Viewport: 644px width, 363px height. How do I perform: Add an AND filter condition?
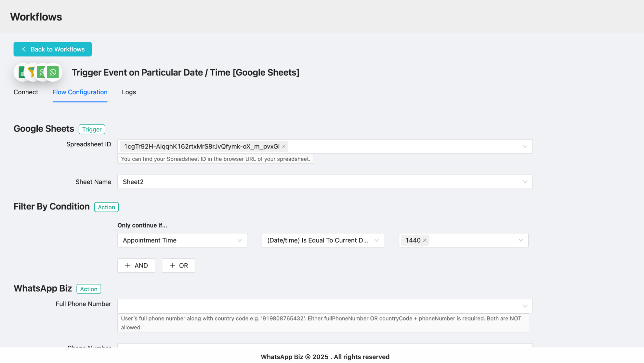point(136,265)
